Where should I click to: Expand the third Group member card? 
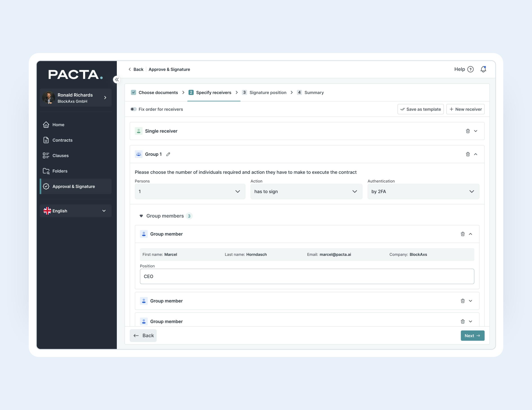[470, 321]
